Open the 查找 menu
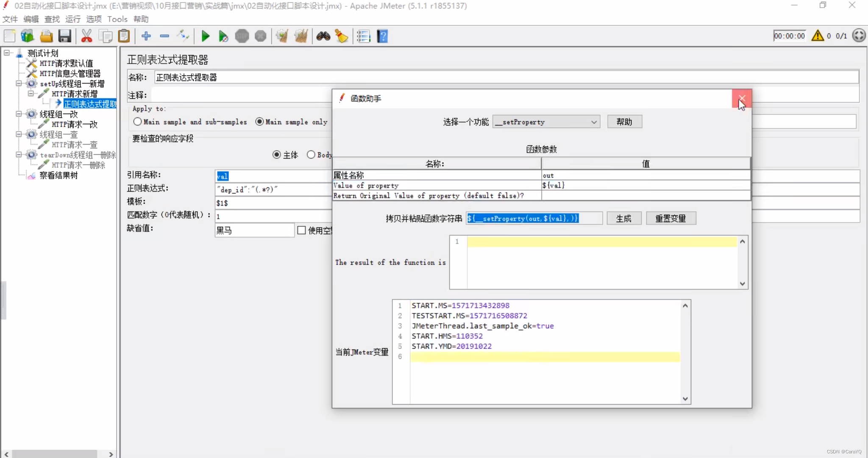868x458 pixels. (52, 19)
